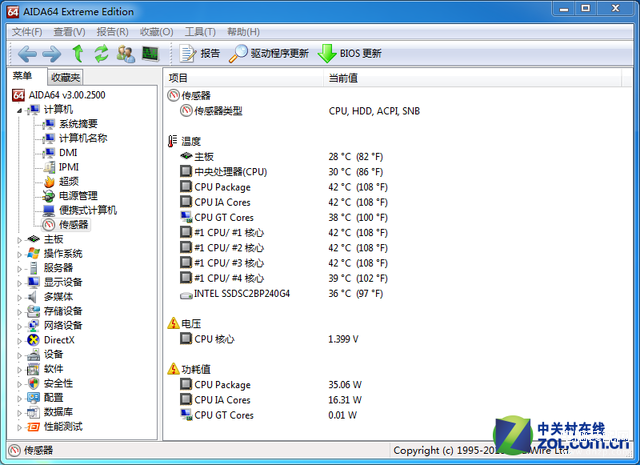Expand the 主板 tree node

19,240
